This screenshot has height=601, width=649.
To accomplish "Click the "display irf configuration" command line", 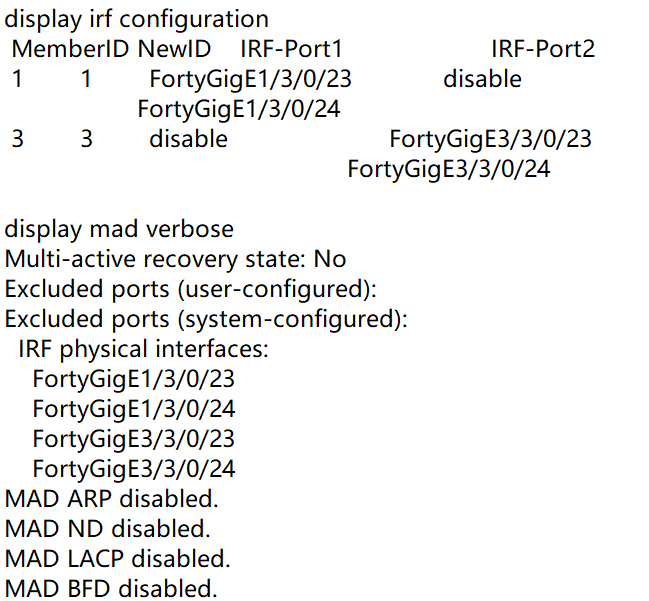I will (137, 19).
